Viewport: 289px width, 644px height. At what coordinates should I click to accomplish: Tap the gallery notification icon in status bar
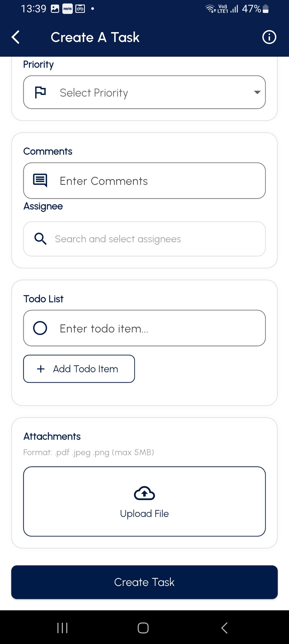click(x=55, y=9)
